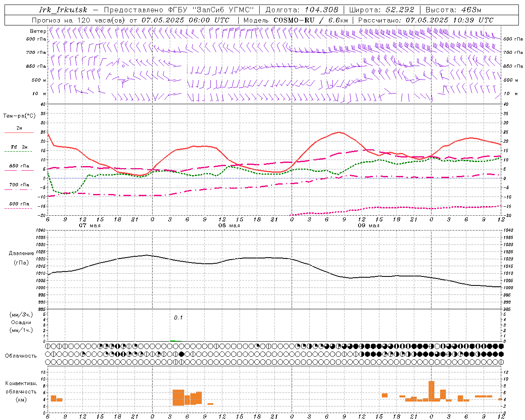
Task: Click red 2м temperature peak on 09 мая
Action: click(339, 132)
